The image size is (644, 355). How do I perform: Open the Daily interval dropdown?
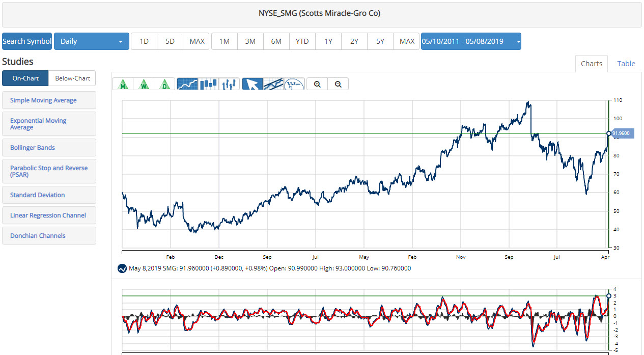pyautogui.click(x=92, y=41)
